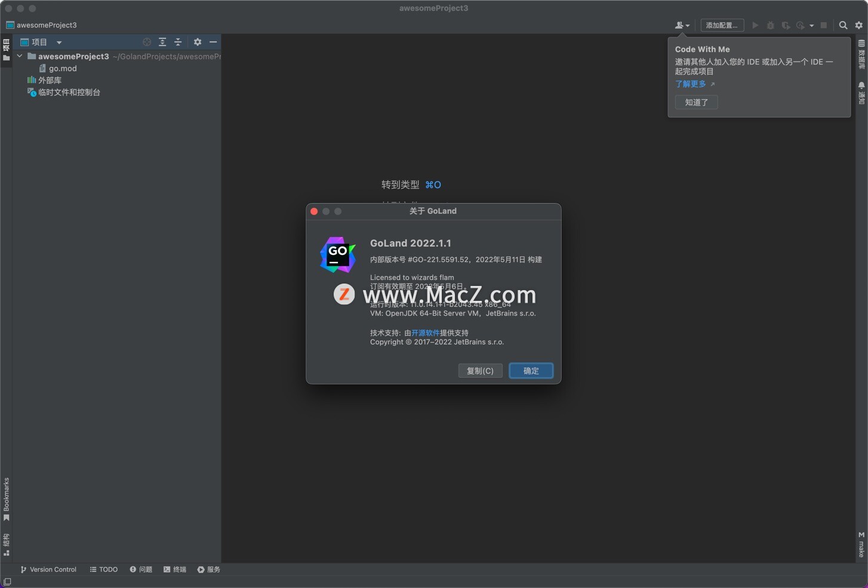Select the awesomeProject3 folder in tree

pos(73,56)
